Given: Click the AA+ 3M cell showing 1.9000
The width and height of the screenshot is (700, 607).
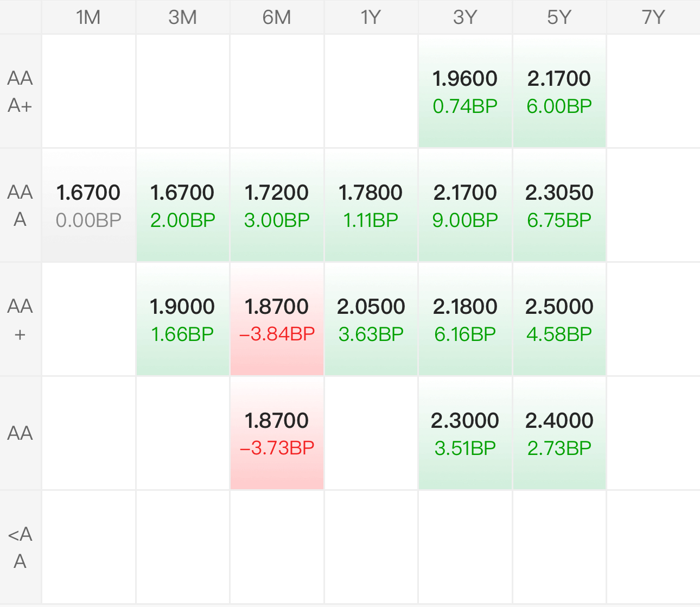Looking at the screenshot, I should click(x=183, y=319).
